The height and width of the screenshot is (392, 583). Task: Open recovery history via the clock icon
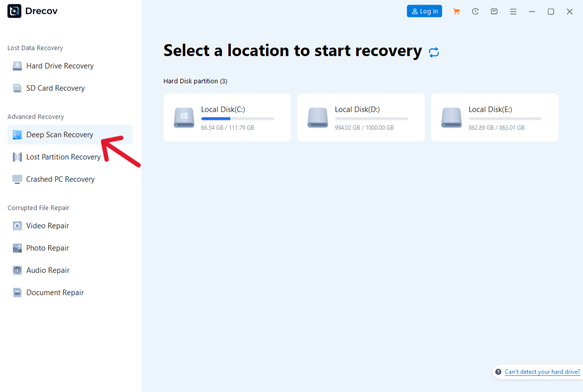click(x=475, y=11)
